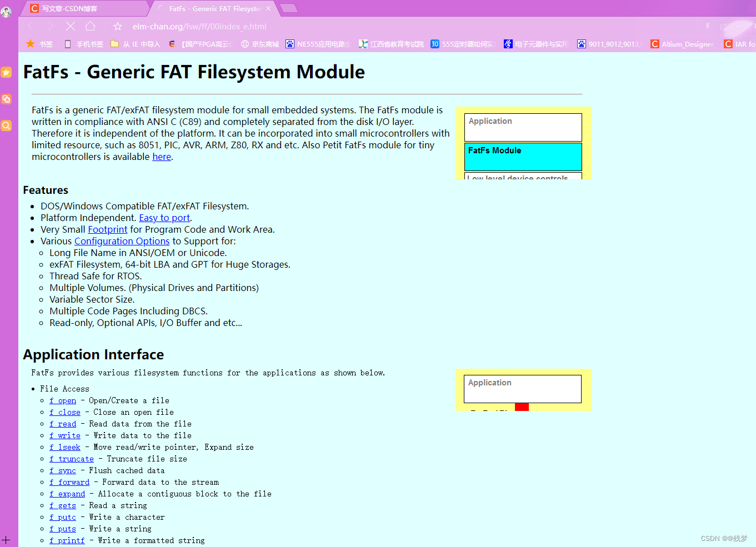756x547 pixels.
Task: Select the FatFs - Generic FAT Filesystem tab
Action: tap(214, 8)
